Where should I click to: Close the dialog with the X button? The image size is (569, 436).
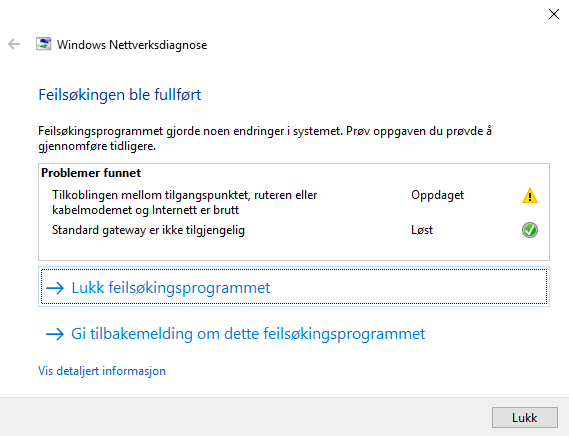554,14
